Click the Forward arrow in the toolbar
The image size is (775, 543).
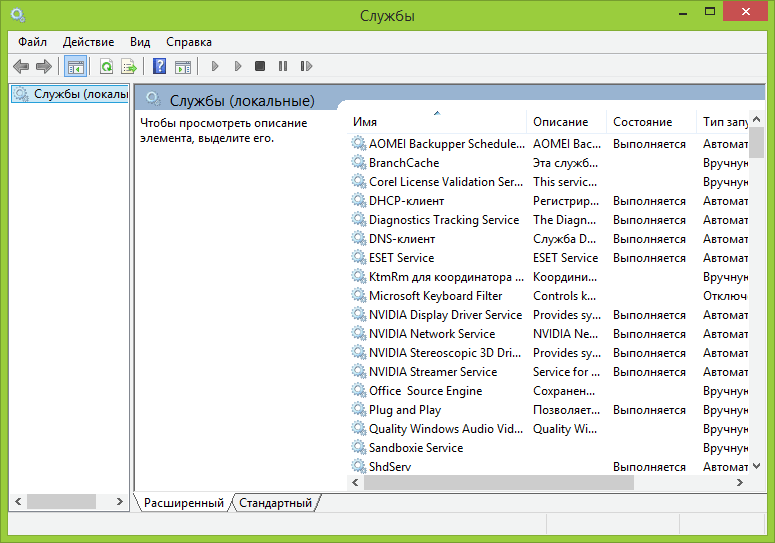pyautogui.click(x=43, y=67)
